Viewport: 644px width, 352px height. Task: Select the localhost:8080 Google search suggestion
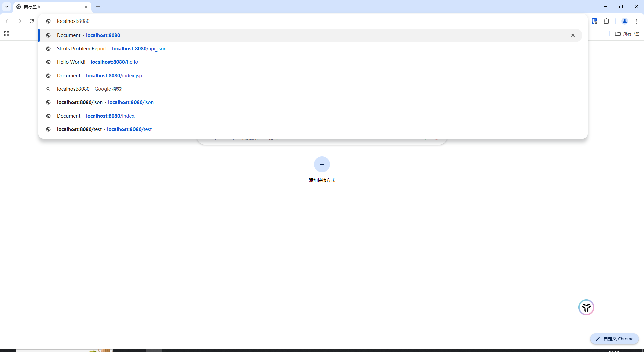89,89
